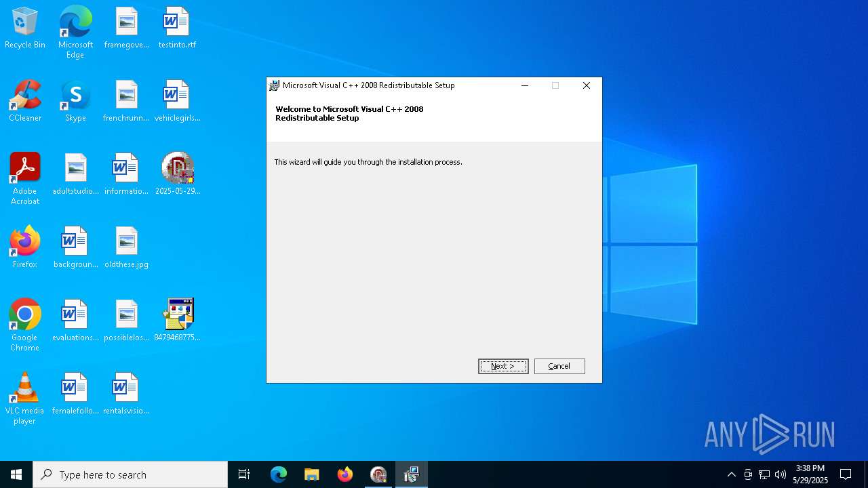868x488 pixels.
Task: Cancel the Visual C++ 2008 Redistributable Setup
Action: [559, 366]
